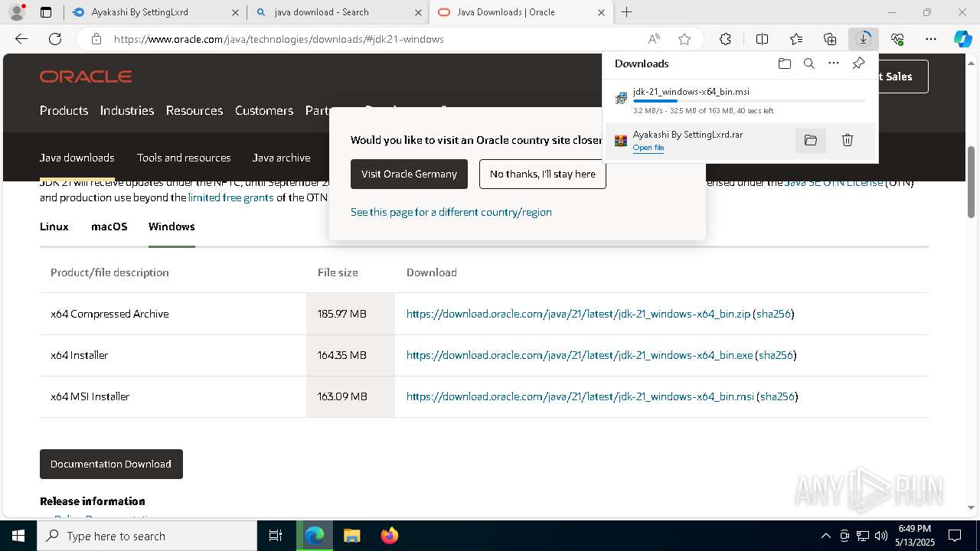Download the jdk-21 windows-x64 exe link
The width and height of the screenshot is (980, 551).
tap(580, 355)
